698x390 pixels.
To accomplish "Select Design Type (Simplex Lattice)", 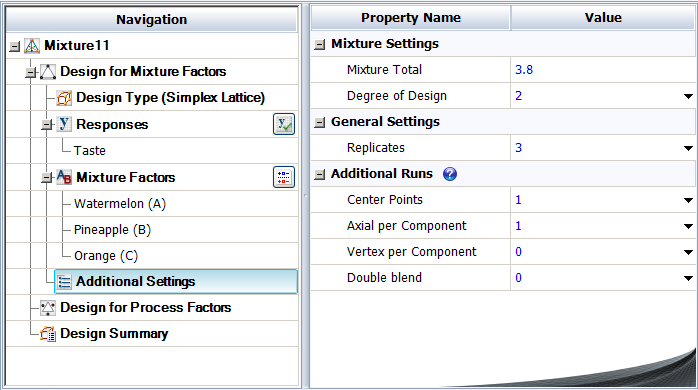I will click(170, 98).
